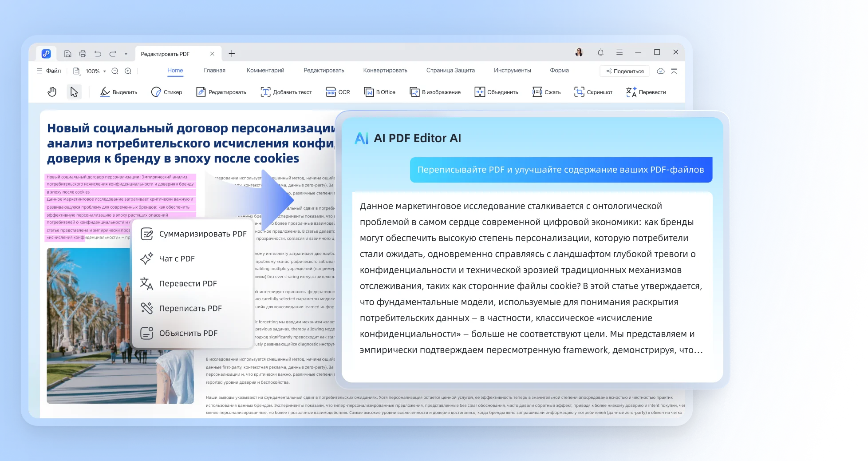The image size is (868, 461).
Task: Choose Переписать PDF from the menu
Action: (190, 308)
